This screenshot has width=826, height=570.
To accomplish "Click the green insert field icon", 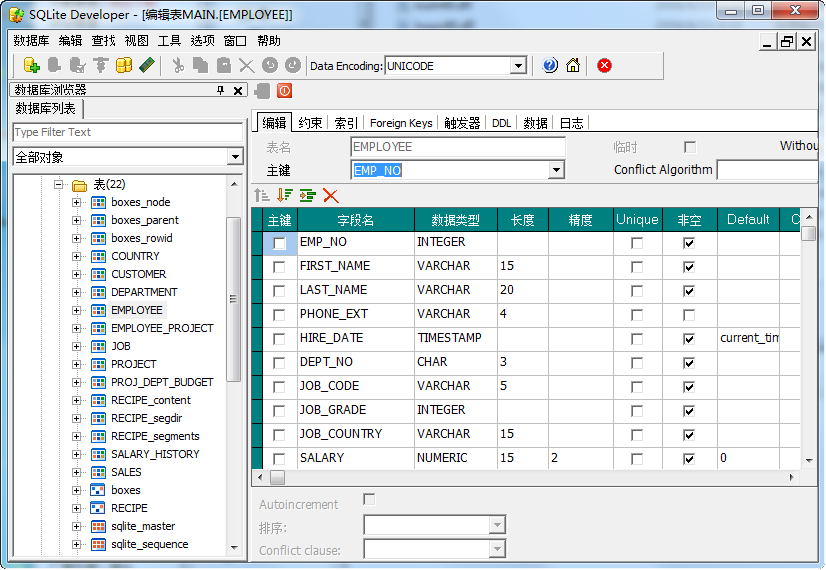I will click(307, 196).
